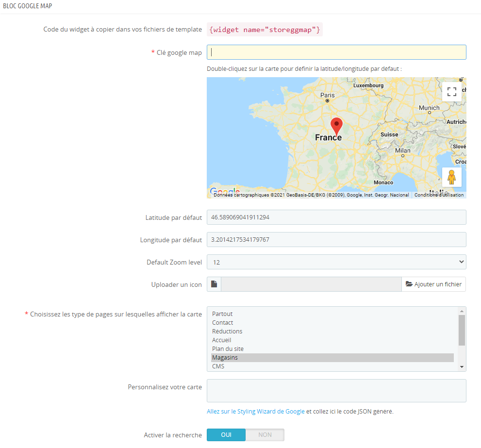This screenshot has width=481, height=448.
Task: Click the Longitude par défaut field
Action: pyautogui.click(x=336, y=240)
